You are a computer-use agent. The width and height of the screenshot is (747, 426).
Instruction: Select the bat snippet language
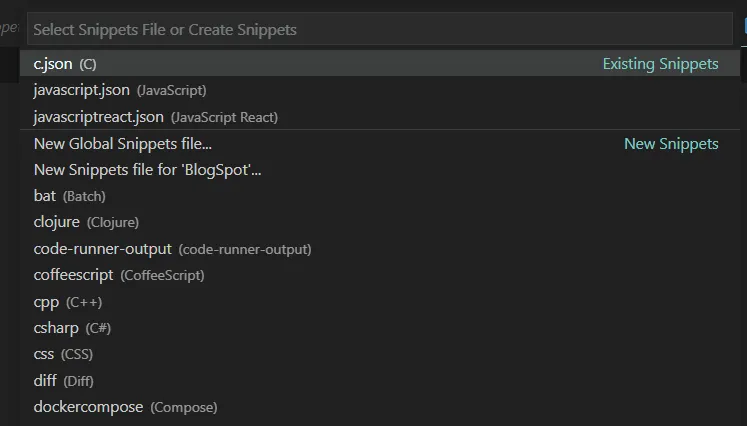click(45, 196)
